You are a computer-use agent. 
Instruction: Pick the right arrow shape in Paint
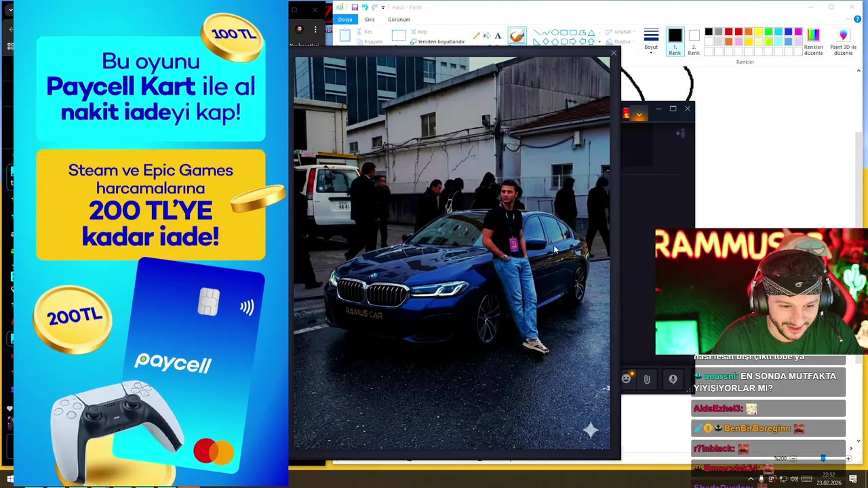572,41
